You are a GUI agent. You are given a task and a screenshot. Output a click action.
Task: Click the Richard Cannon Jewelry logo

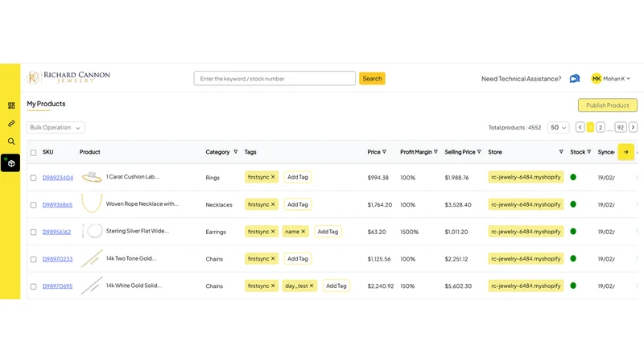[68, 77]
